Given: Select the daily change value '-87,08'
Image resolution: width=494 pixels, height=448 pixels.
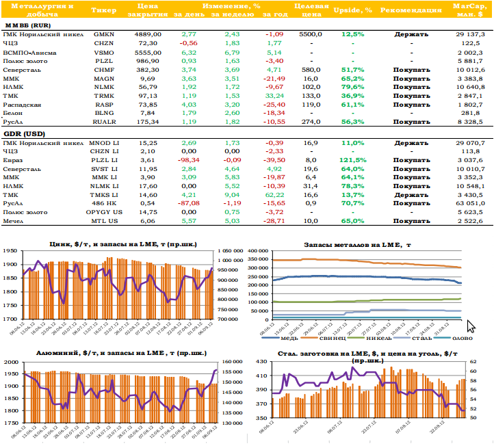Looking at the screenshot, I should coord(189,203).
